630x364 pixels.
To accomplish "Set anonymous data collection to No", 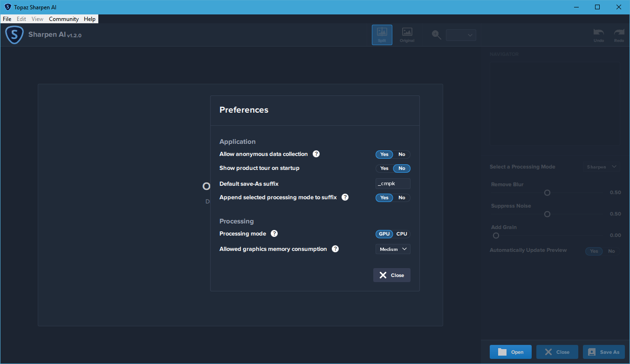I will click(402, 155).
